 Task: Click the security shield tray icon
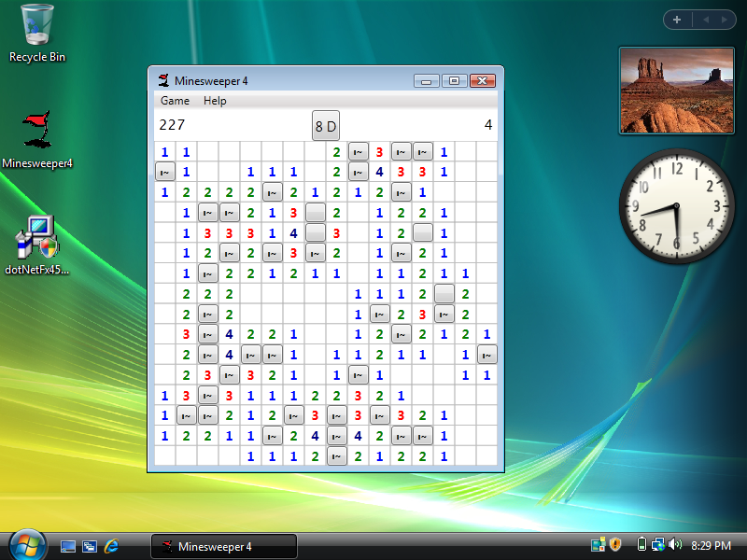(x=615, y=545)
